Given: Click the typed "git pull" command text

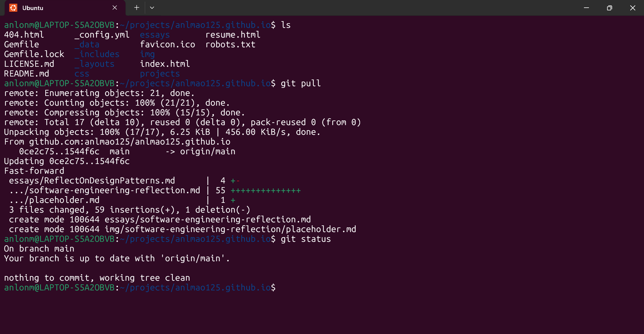Looking at the screenshot, I should (301, 83).
